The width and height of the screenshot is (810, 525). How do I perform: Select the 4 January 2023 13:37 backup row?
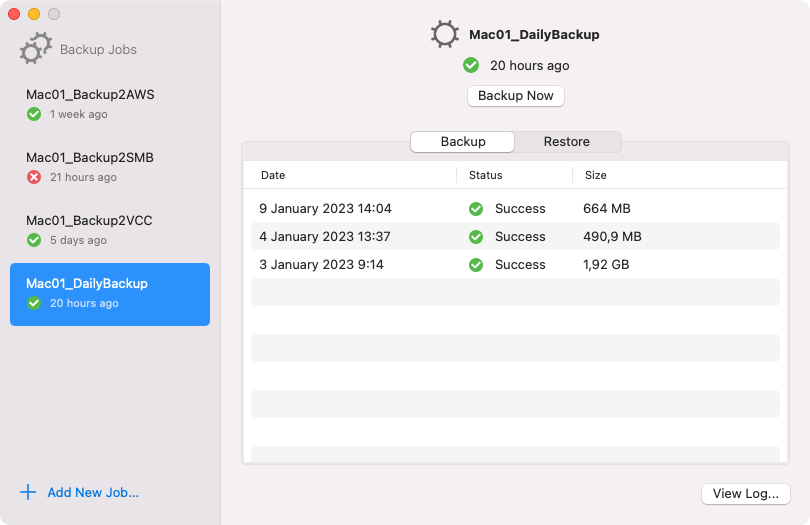tap(515, 237)
